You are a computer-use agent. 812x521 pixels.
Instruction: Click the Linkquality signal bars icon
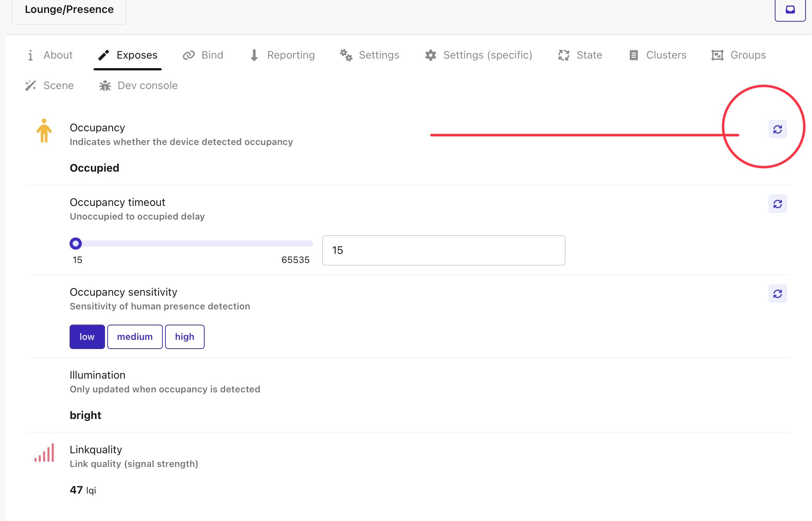[x=44, y=453]
